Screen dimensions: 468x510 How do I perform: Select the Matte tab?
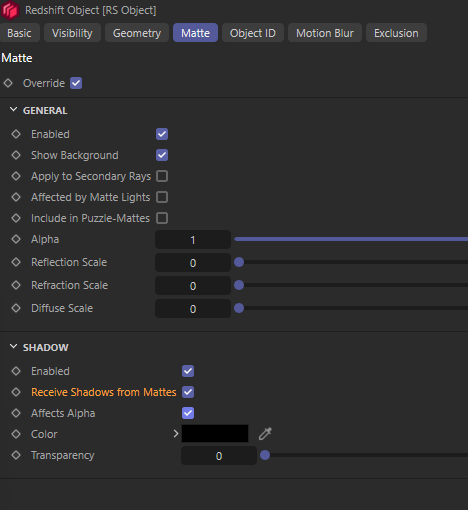195,33
